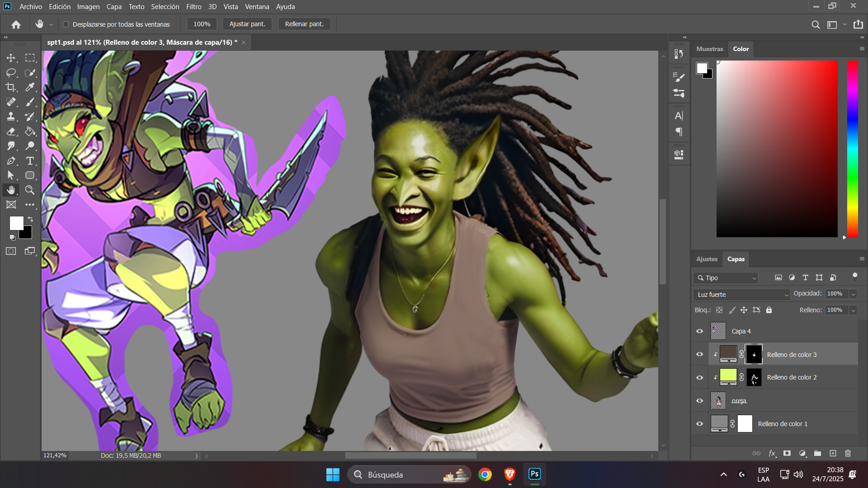This screenshot has height=488, width=868.
Task: Open the Capas panel options menu
Action: point(862,259)
